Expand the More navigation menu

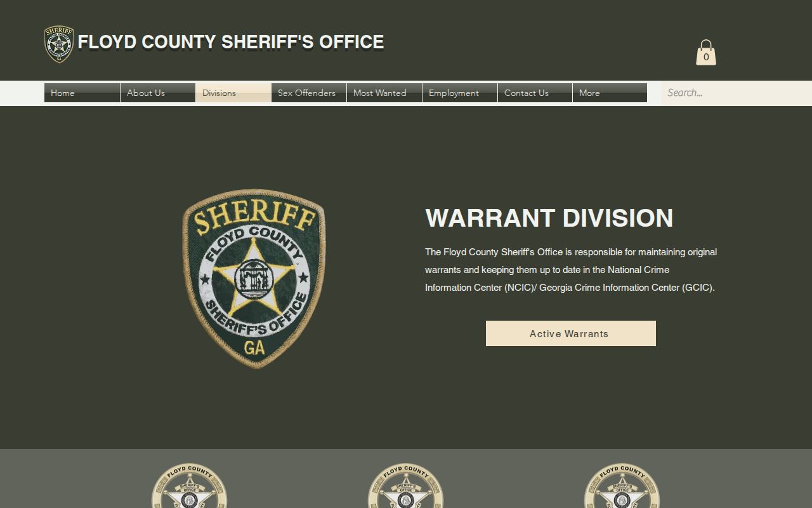610,93
